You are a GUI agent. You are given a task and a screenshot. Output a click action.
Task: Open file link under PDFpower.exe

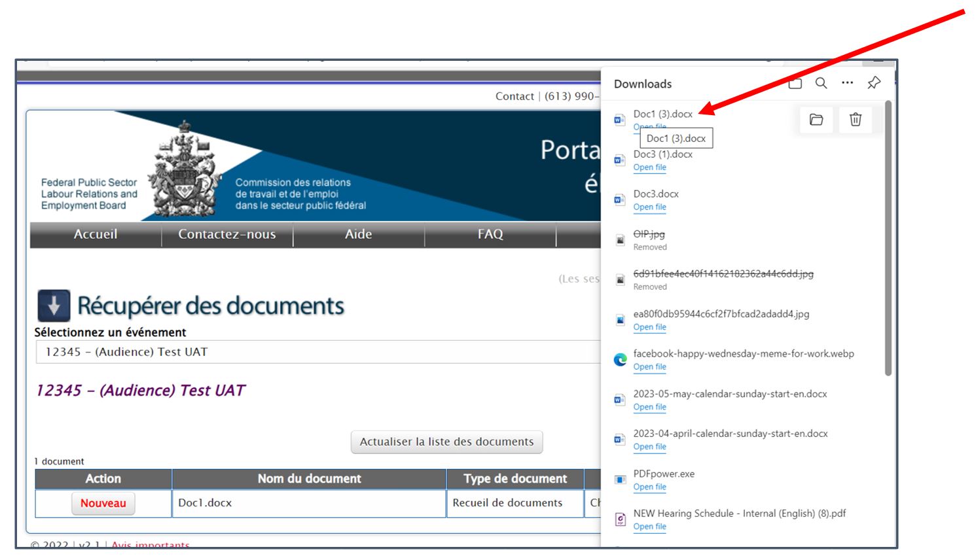click(649, 487)
